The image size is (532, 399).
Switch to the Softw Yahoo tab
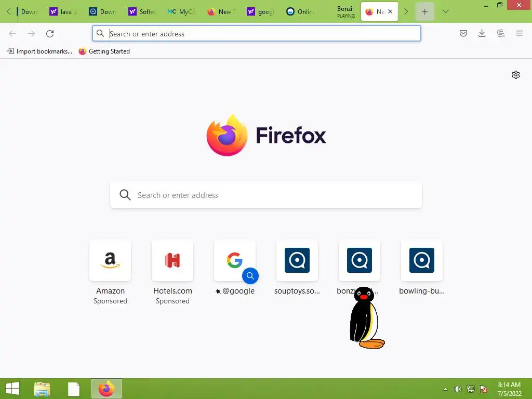tap(142, 12)
